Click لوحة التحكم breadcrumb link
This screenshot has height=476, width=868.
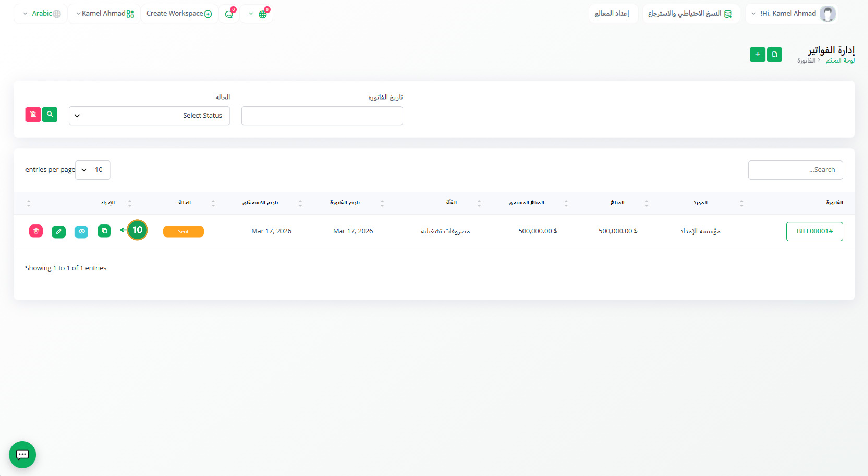click(x=840, y=61)
